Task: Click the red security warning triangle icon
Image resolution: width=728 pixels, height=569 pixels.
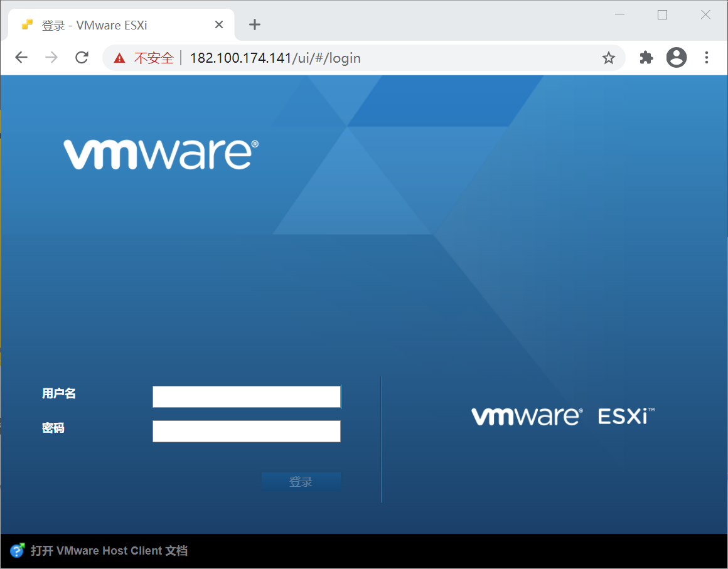Action: click(x=119, y=57)
